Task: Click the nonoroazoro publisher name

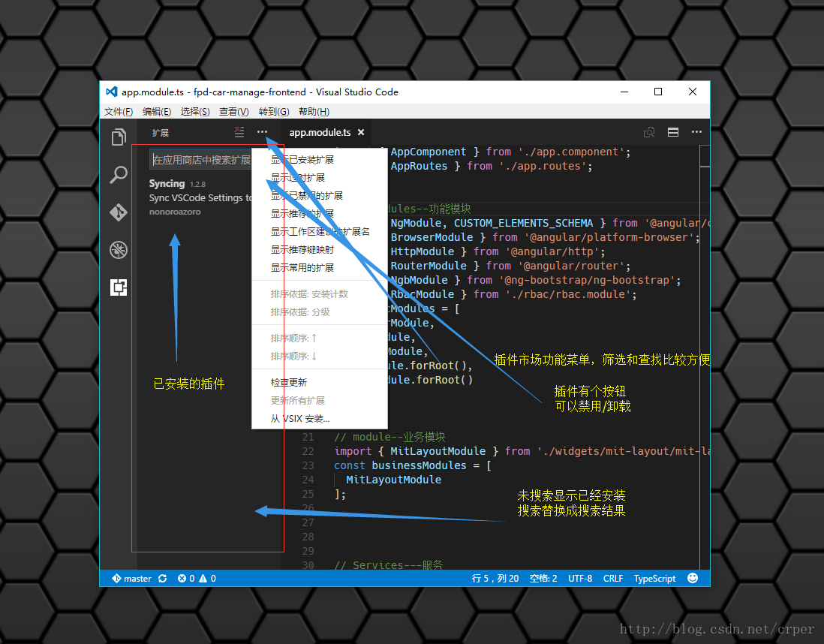Action: click(x=175, y=212)
